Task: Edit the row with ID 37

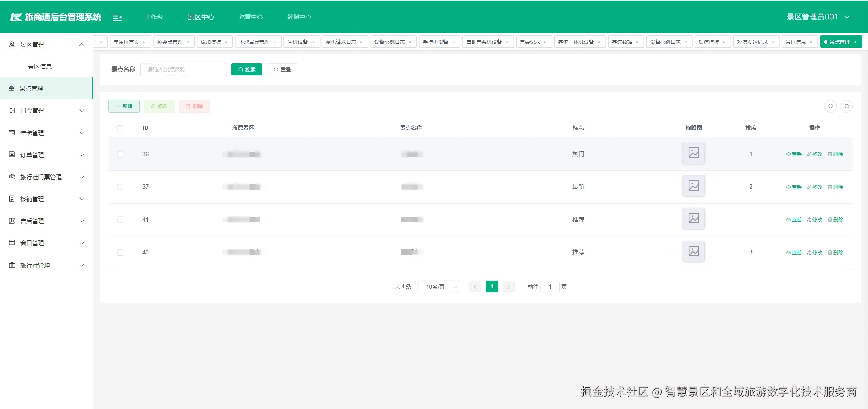Action: click(815, 187)
